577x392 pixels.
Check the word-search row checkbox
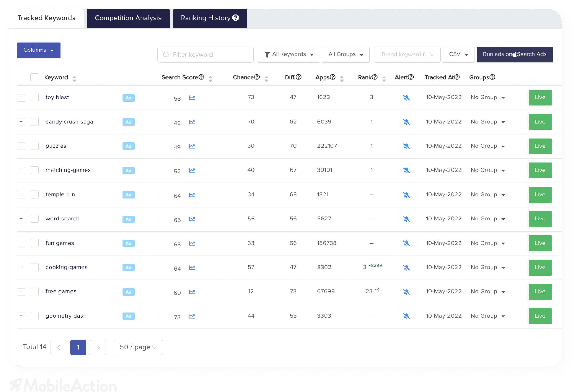35,219
